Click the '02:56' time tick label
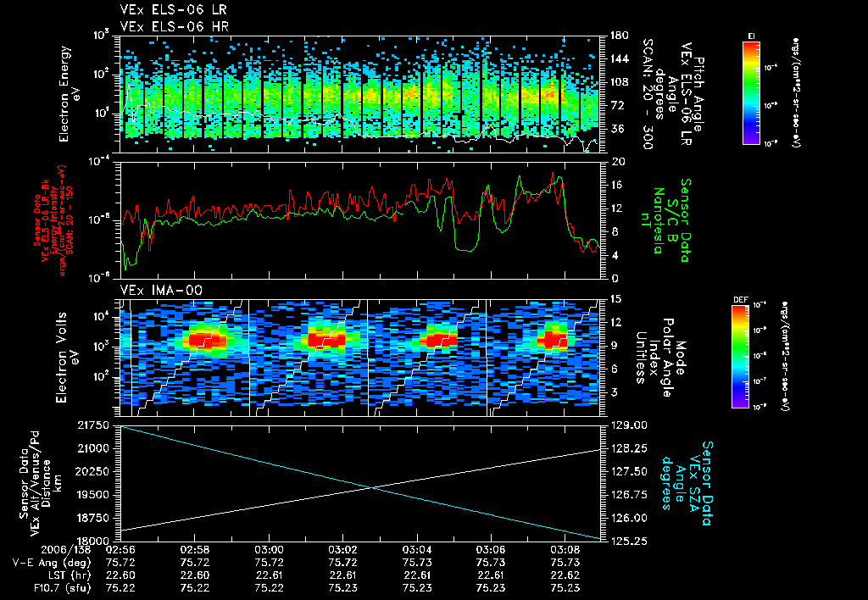This screenshot has height=600, width=868. click(x=120, y=551)
